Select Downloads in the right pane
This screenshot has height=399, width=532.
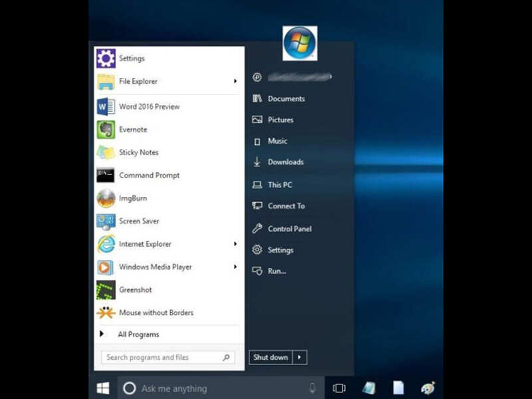(285, 162)
